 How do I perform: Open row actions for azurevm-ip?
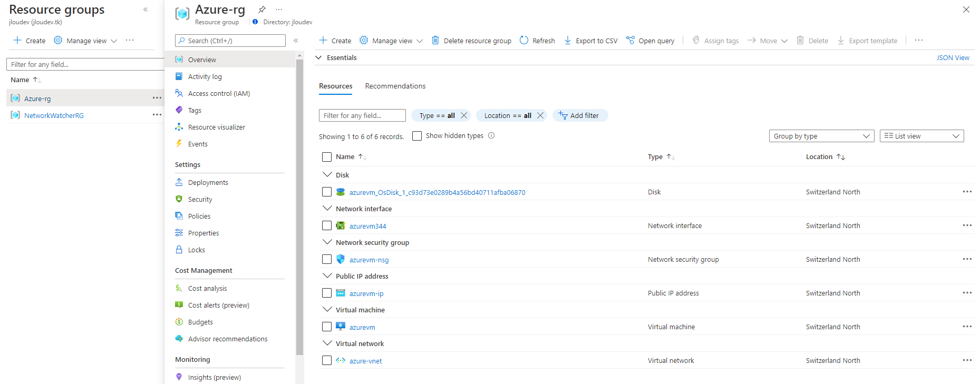click(967, 293)
